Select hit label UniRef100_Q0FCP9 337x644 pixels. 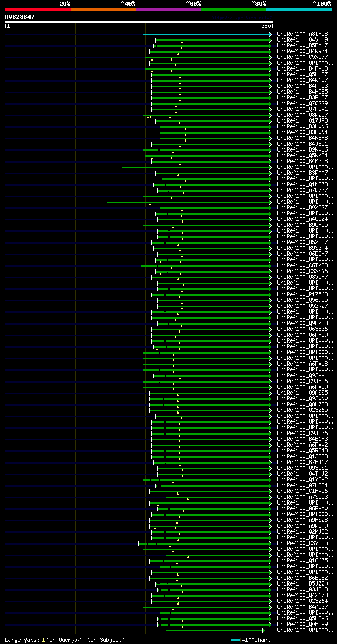302,625
